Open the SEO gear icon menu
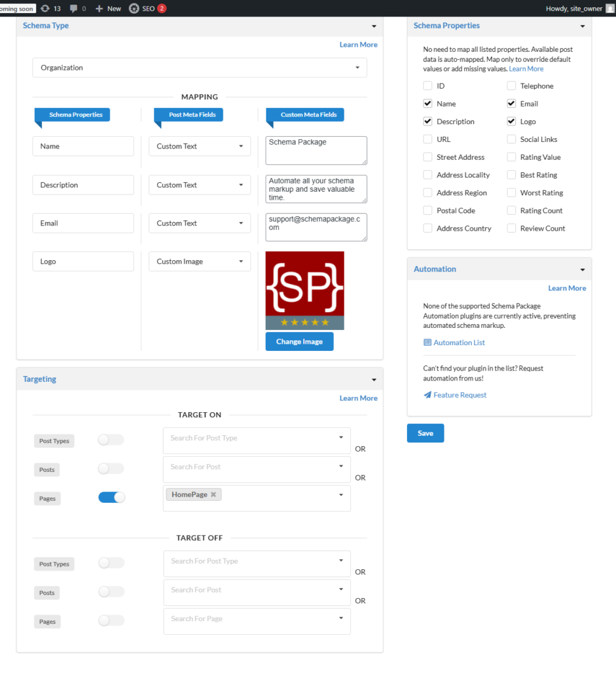This screenshot has width=616, height=673. [x=134, y=9]
